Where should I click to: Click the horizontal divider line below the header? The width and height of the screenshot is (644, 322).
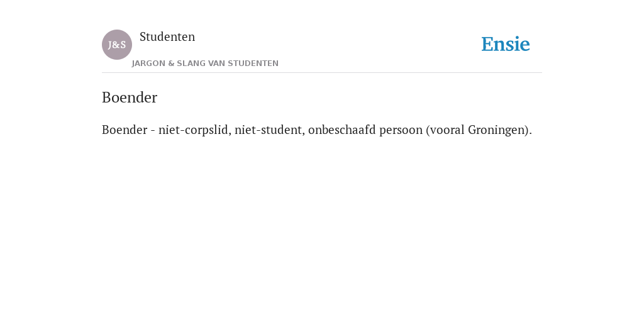click(322, 73)
